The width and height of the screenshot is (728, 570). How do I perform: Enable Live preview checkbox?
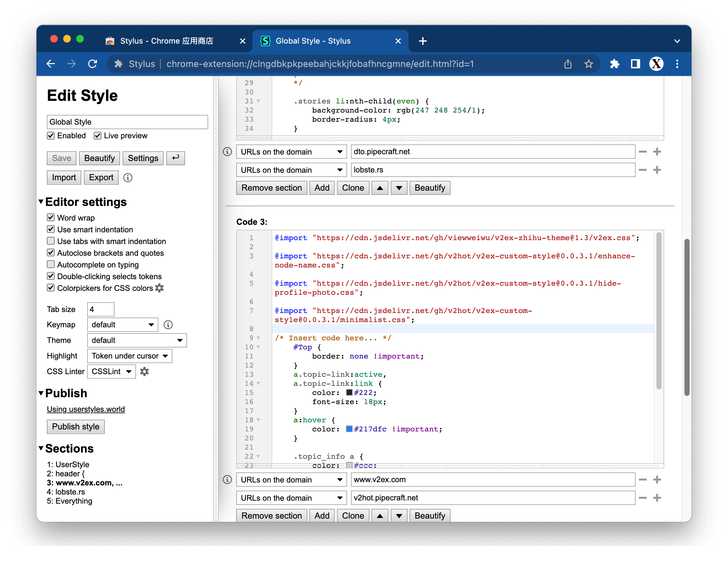click(96, 135)
